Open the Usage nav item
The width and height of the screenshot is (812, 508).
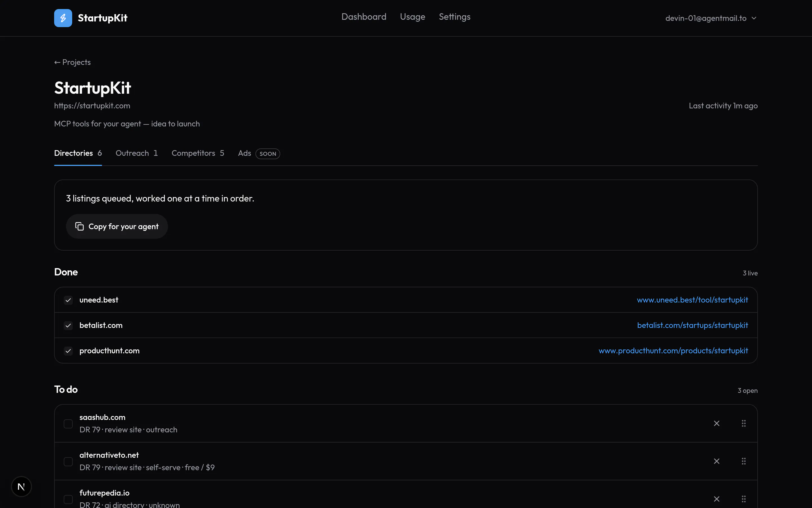click(x=412, y=17)
